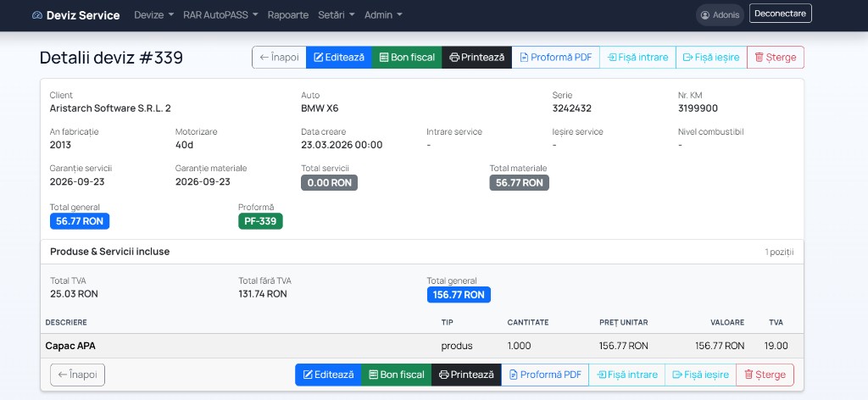
Task: Click the bottom Fișă intrare button
Action: click(626, 375)
